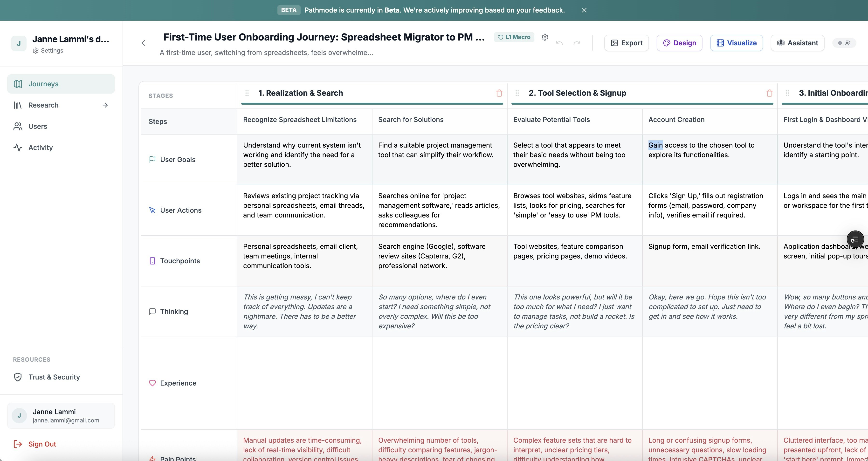
Task: Open the Users page
Action: pos(38,126)
